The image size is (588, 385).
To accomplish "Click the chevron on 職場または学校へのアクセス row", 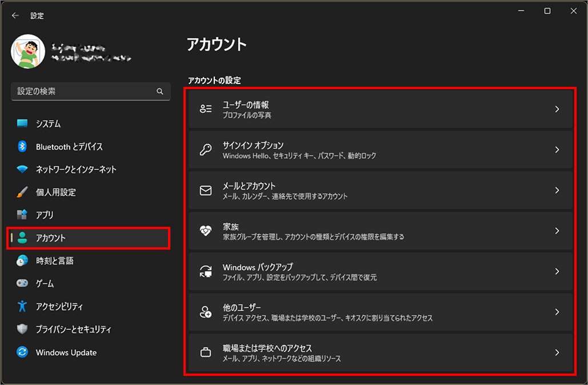I will click(557, 352).
